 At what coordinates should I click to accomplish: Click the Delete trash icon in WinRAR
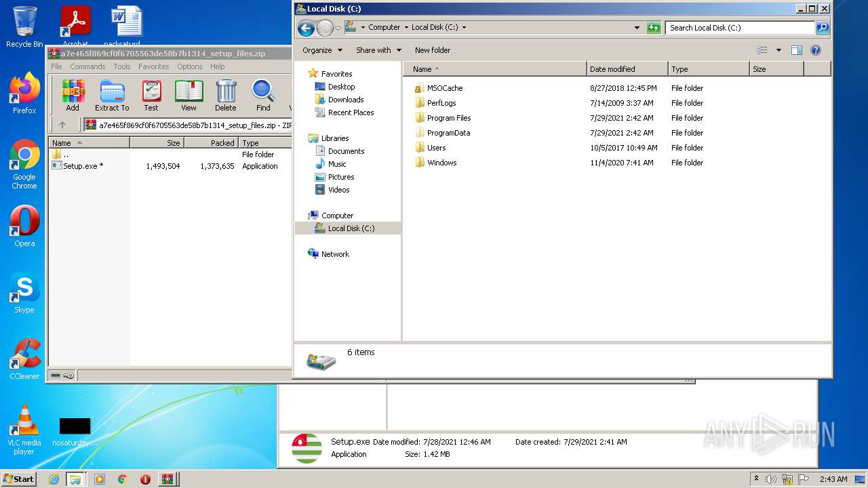226,96
